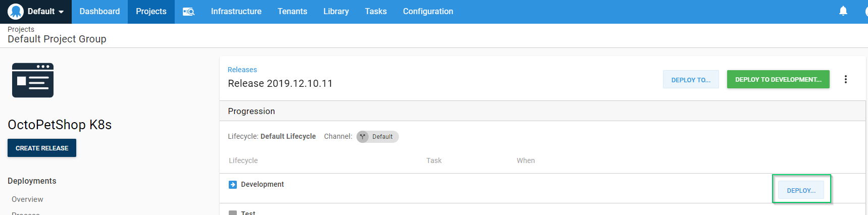The width and height of the screenshot is (868, 215).
Task: Click the Development environment arrow icon
Action: (x=233, y=185)
